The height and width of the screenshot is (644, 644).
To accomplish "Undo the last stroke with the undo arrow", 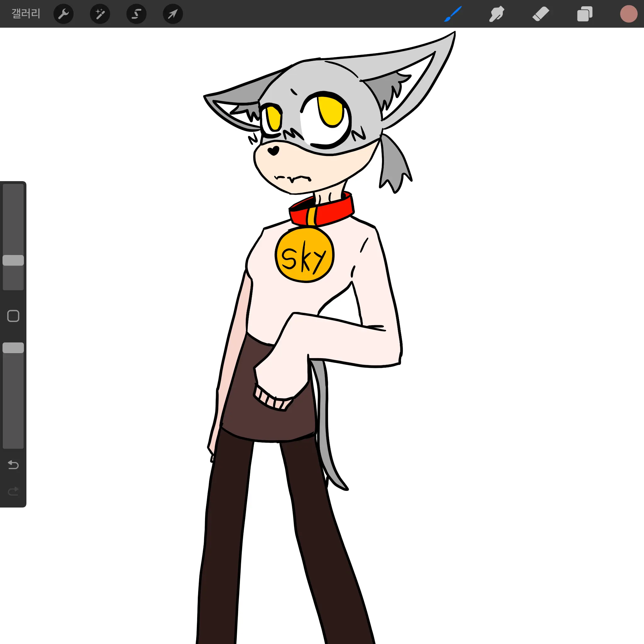I will (x=13, y=465).
